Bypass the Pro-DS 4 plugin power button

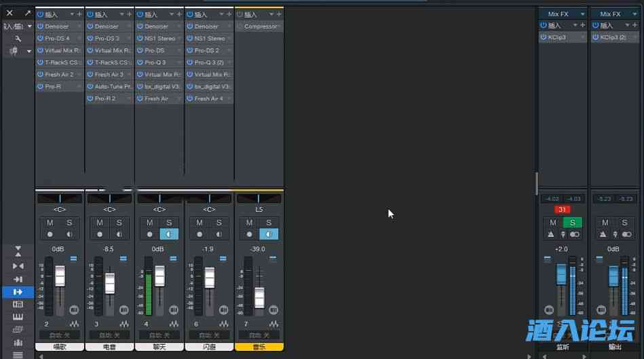(40, 39)
